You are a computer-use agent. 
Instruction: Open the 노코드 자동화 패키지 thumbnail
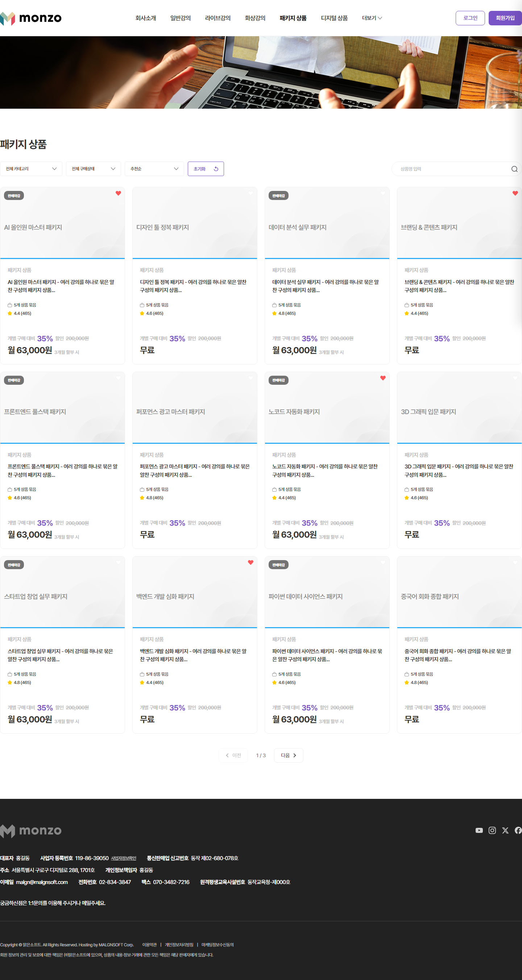coord(327,408)
